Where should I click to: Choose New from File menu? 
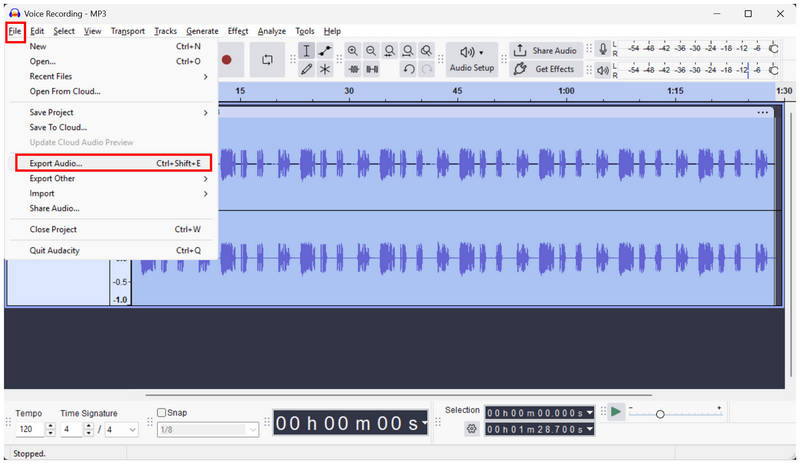tap(113, 46)
